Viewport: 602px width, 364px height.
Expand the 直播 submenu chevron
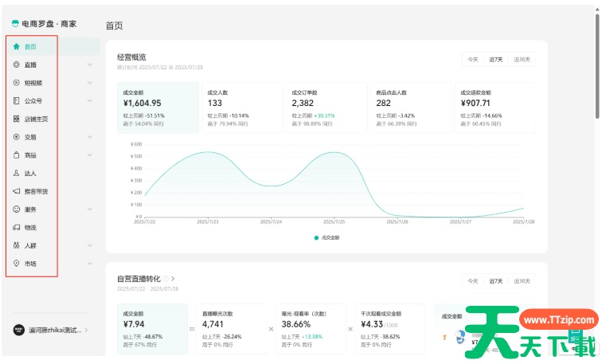pyautogui.click(x=90, y=65)
